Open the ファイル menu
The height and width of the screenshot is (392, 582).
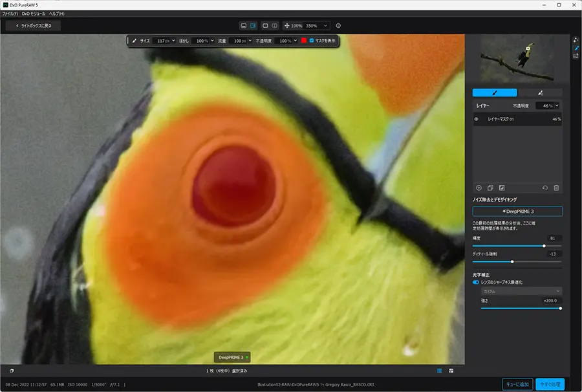coord(10,14)
